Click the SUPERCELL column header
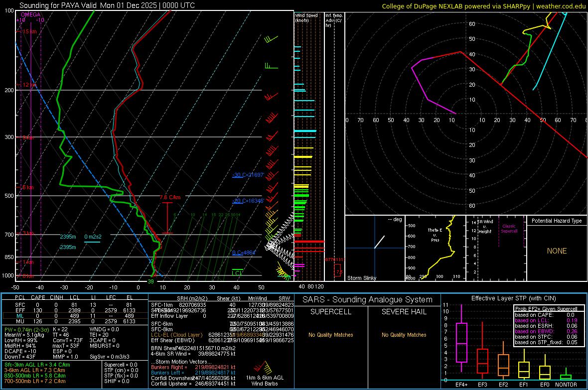This screenshot has width=588, height=390. pos(331,312)
